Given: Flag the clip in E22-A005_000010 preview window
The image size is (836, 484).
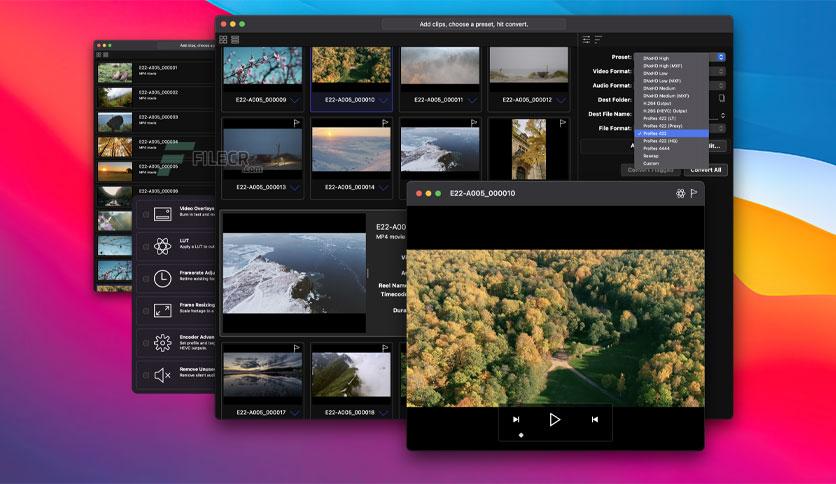Looking at the screenshot, I should click(x=694, y=193).
